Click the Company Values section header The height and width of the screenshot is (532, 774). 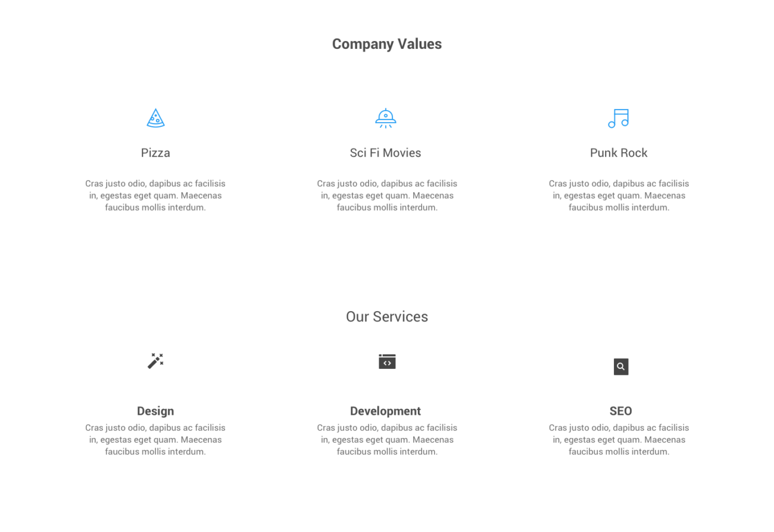tap(387, 43)
